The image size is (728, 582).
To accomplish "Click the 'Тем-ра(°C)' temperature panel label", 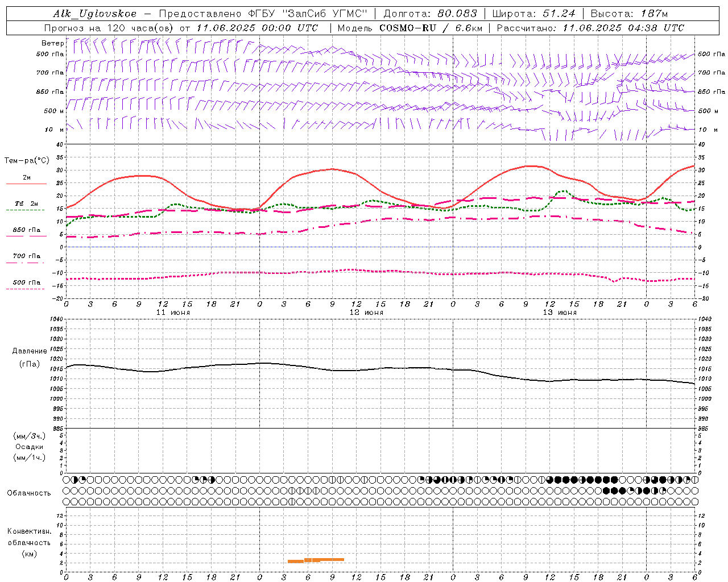I will tap(27, 161).
